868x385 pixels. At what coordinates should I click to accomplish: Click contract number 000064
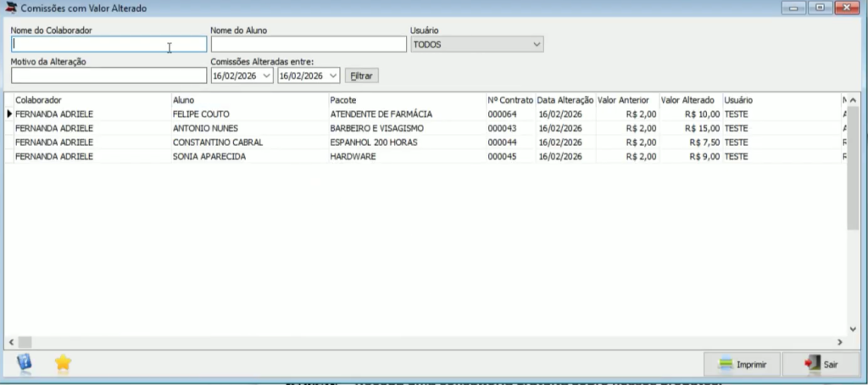pyautogui.click(x=502, y=114)
